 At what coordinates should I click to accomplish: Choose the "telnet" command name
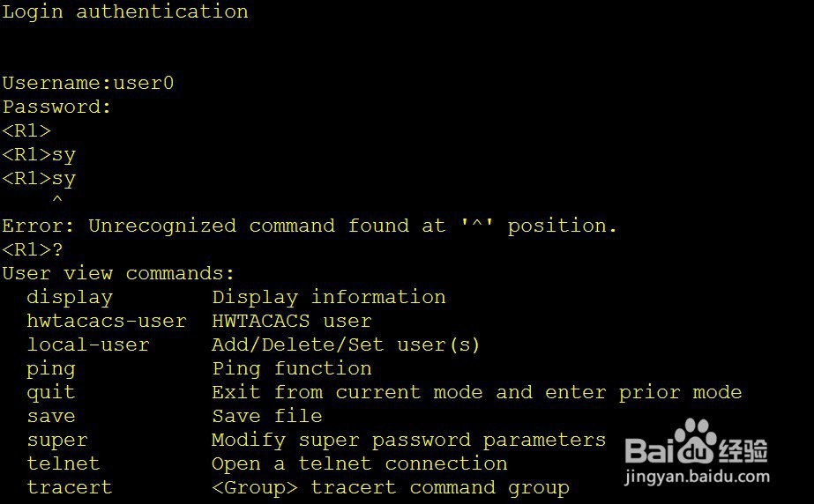pos(63,463)
